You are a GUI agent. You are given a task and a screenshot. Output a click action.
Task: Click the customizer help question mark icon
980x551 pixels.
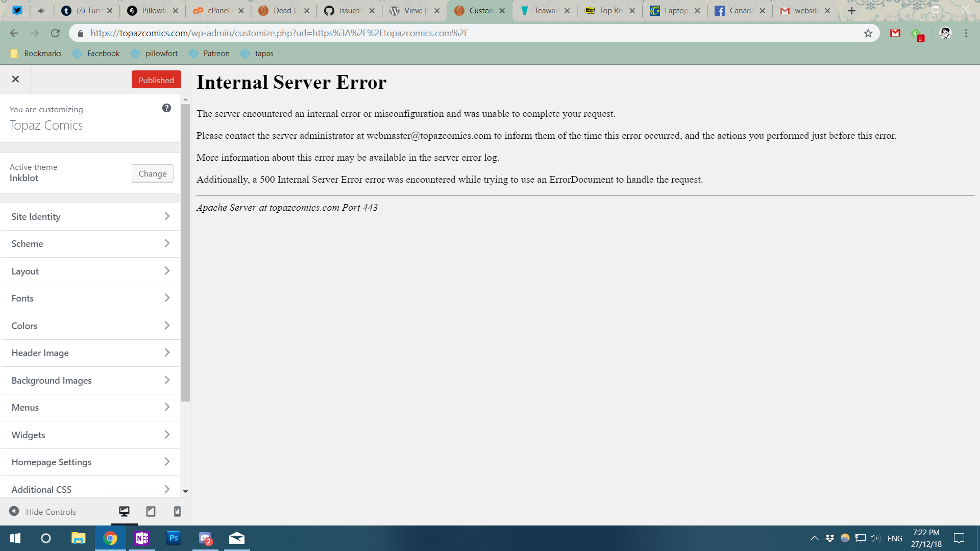(166, 108)
